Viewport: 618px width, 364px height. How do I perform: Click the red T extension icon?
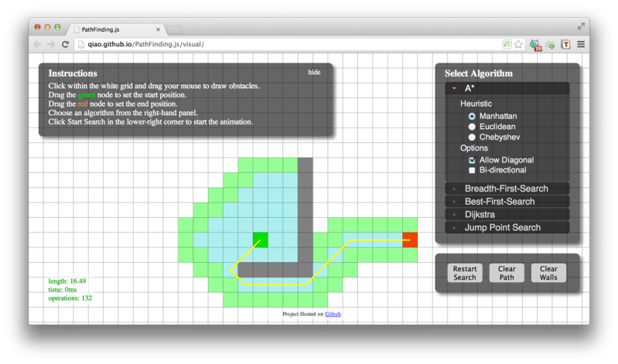coord(565,44)
